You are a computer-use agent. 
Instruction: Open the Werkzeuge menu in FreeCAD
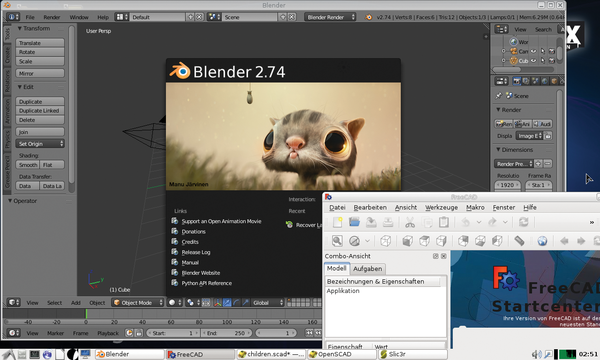click(441, 207)
